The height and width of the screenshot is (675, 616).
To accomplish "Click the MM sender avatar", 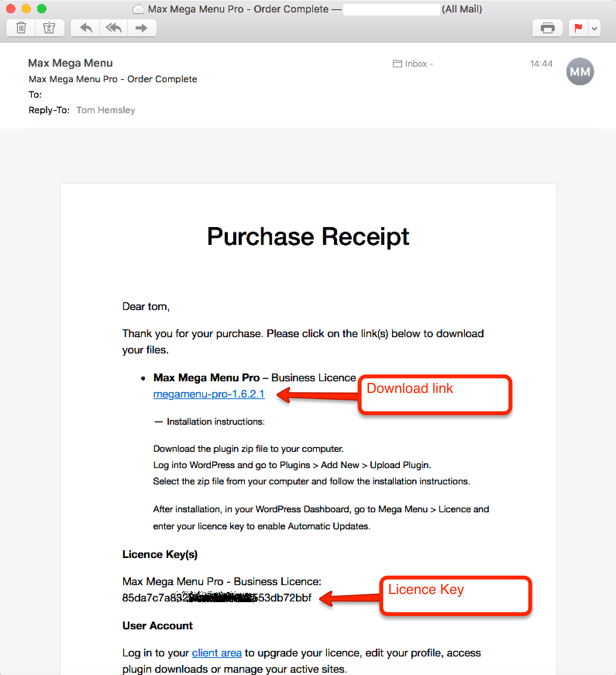I will click(580, 72).
